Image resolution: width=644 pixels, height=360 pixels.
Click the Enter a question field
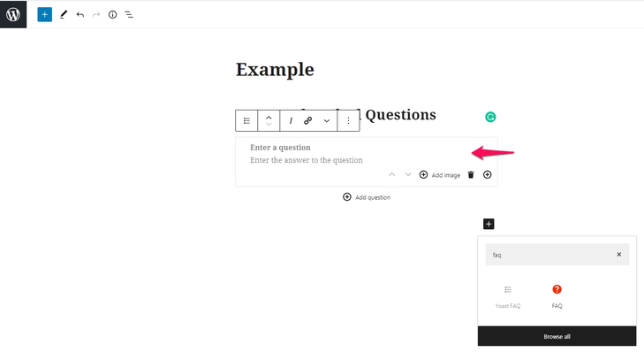click(x=281, y=148)
